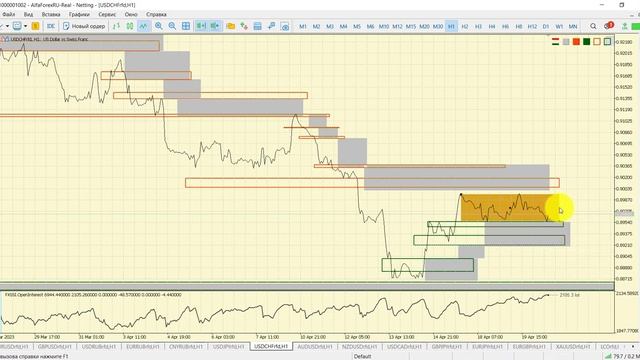Click the gray square color swatch
This screenshot has width=640, height=360.
click(x=566, y=42)
